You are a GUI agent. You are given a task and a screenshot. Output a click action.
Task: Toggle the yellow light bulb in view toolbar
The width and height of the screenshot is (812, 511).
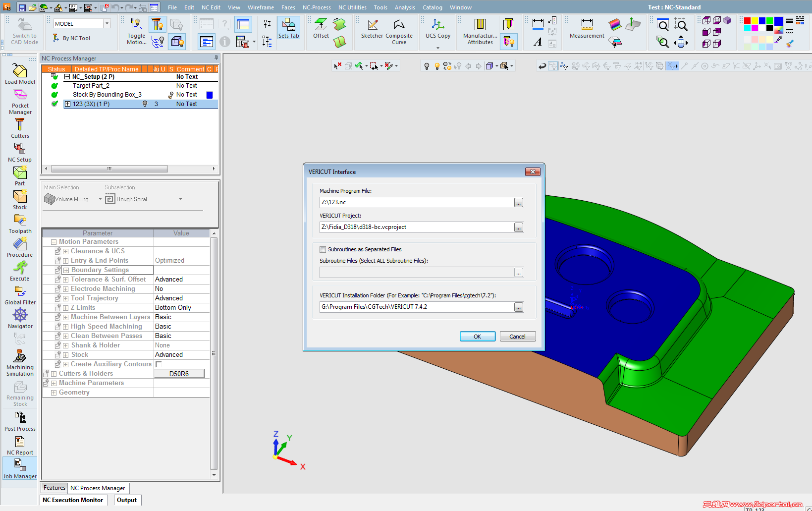[x=437, y=66]
